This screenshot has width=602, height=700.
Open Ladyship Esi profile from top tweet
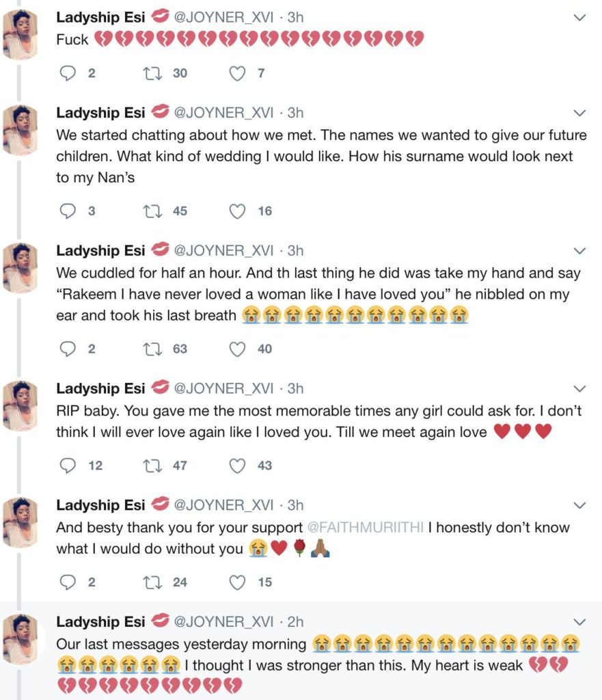(x=100, y=17)
